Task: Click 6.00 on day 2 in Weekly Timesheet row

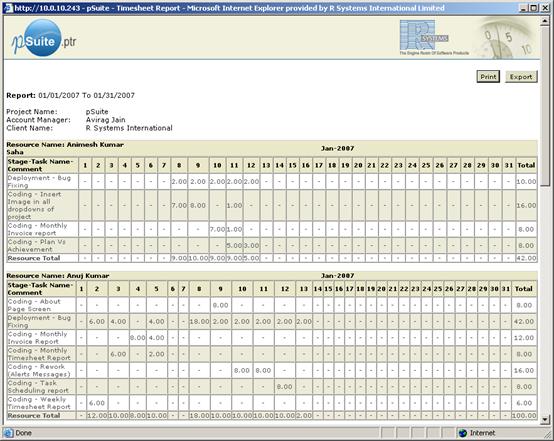Action: coord(97,403)
